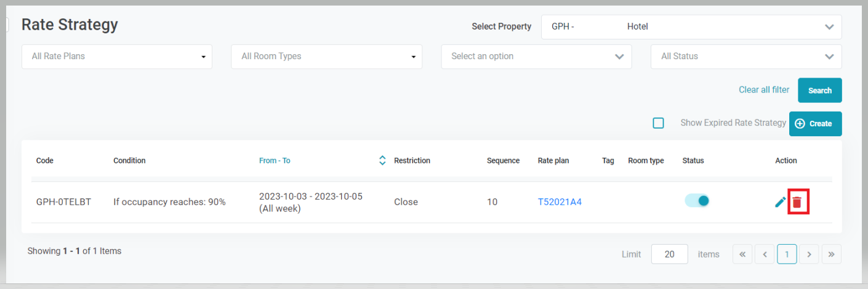The width and height of the screenshot is (868, 289).
Task: Jump to the last page of results
Action: [831, 254]
